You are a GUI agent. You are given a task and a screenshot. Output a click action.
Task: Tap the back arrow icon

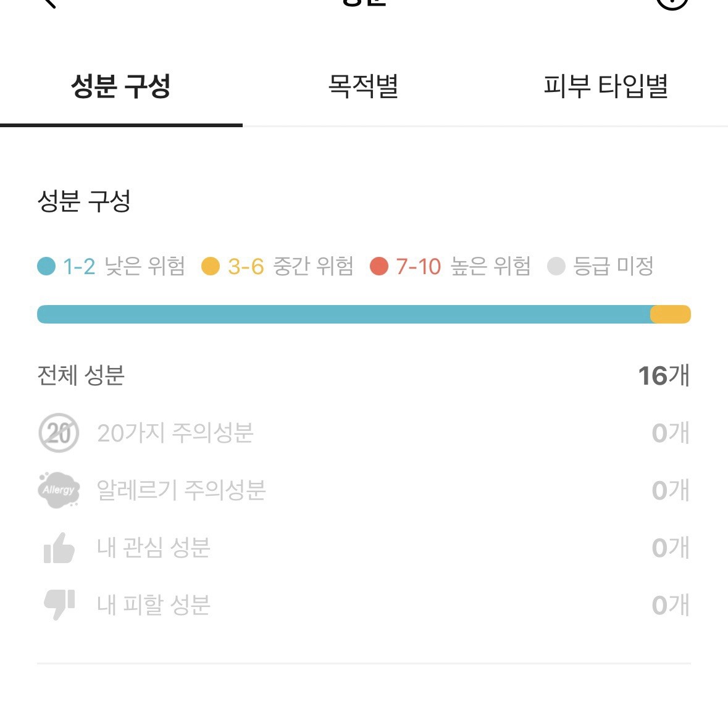[x=49, y=3]
